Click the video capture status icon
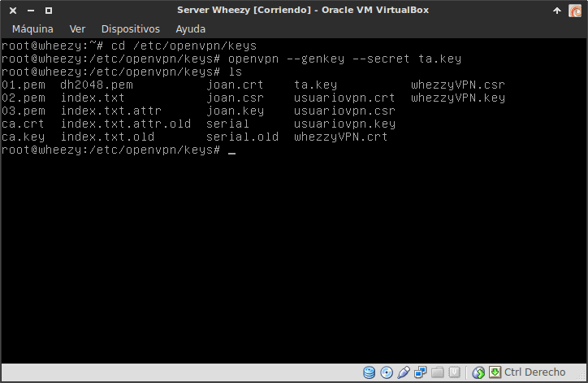This screenshot has width=588, height=383. pos(455,373)
